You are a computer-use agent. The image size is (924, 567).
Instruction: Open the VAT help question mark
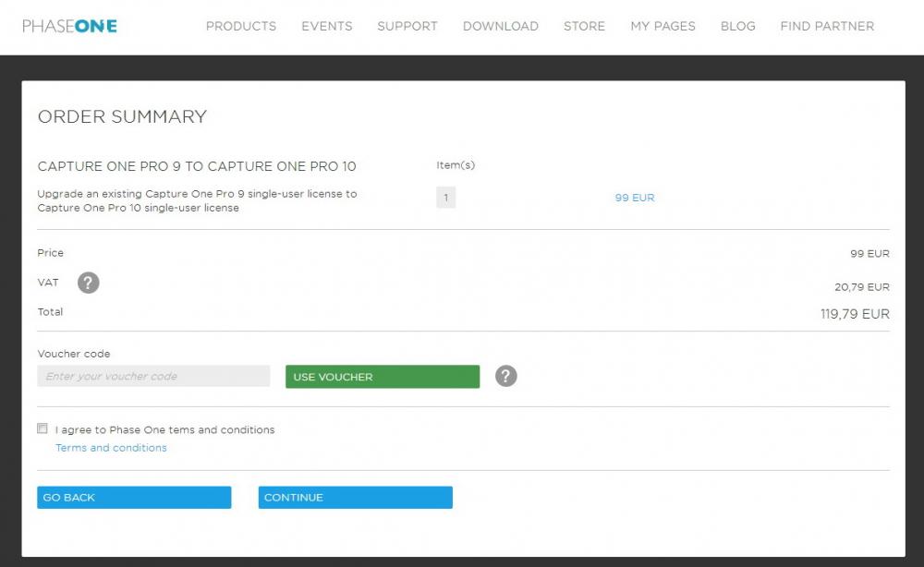89,283
